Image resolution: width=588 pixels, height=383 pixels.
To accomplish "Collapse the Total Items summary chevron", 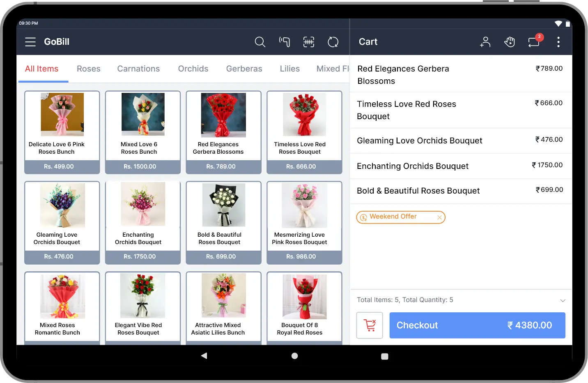I will [563, 300].
